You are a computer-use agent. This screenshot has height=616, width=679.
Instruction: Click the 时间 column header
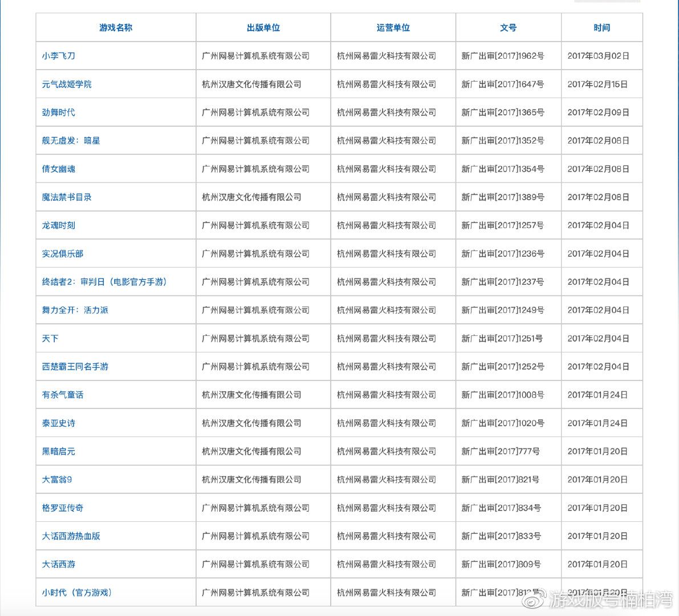[602, 28]
